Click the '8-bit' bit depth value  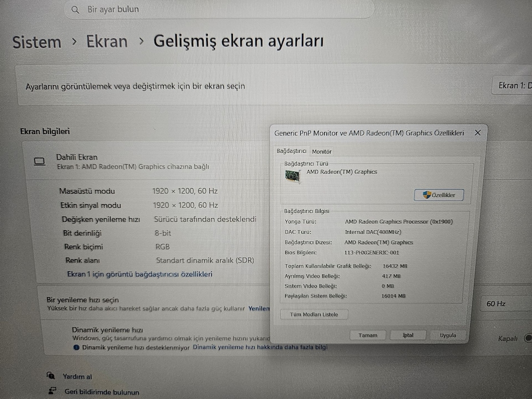163,233
